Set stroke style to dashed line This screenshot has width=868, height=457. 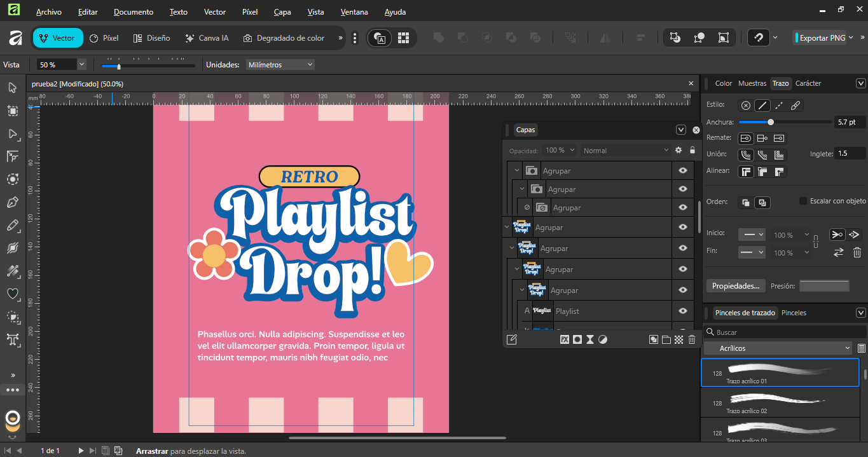click(778, 106)
